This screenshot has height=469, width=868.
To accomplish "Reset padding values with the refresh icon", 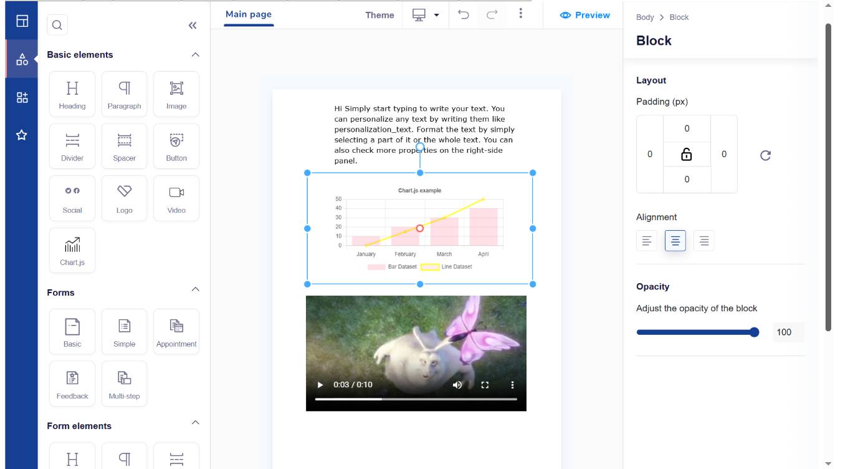I will tap(766, 155).
